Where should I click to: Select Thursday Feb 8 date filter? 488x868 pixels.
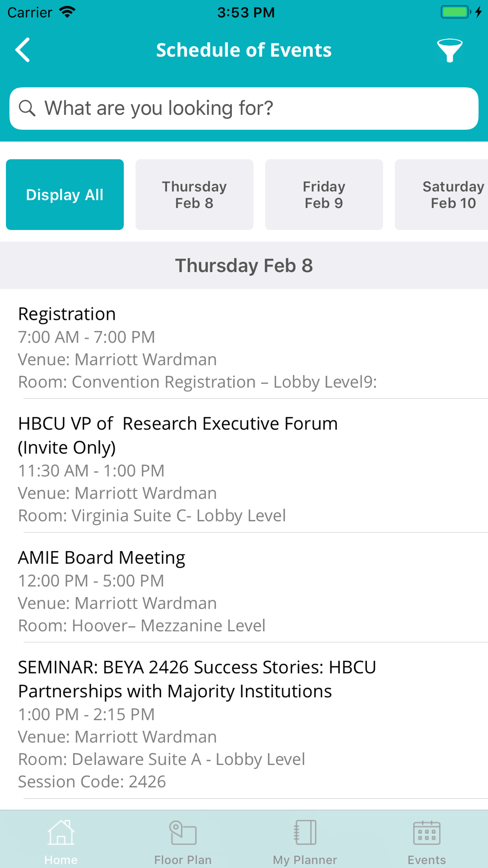point(194,194)
